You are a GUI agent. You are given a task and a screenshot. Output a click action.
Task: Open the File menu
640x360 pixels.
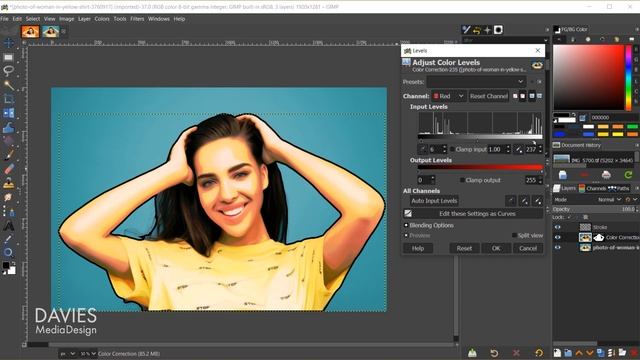(4, 19)
